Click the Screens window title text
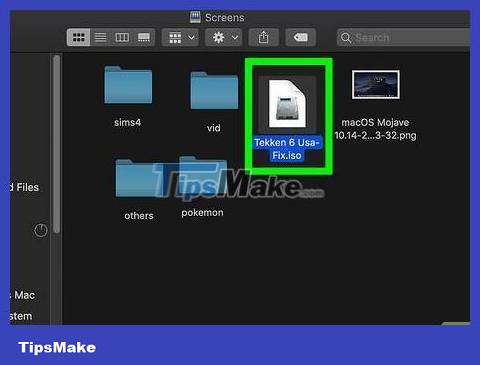480x365 pixels. pyautogui.click(x=225, y=17)
